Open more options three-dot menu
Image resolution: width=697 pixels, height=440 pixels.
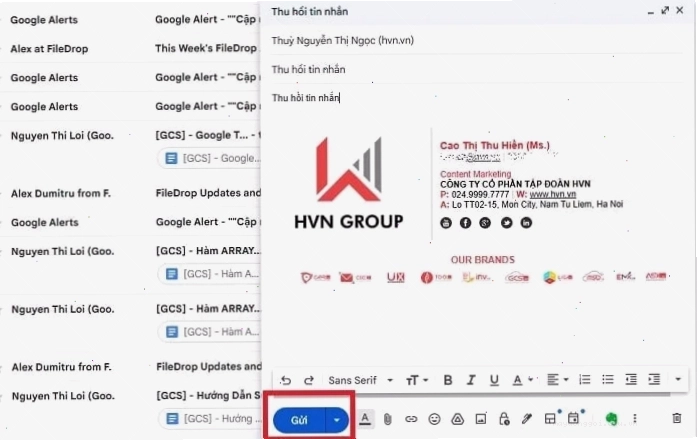(635, 418)
